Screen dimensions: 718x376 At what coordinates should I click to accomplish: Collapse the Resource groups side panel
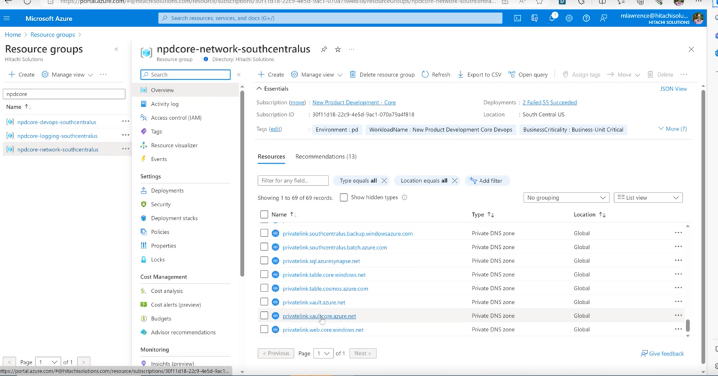tap(116, 49)
